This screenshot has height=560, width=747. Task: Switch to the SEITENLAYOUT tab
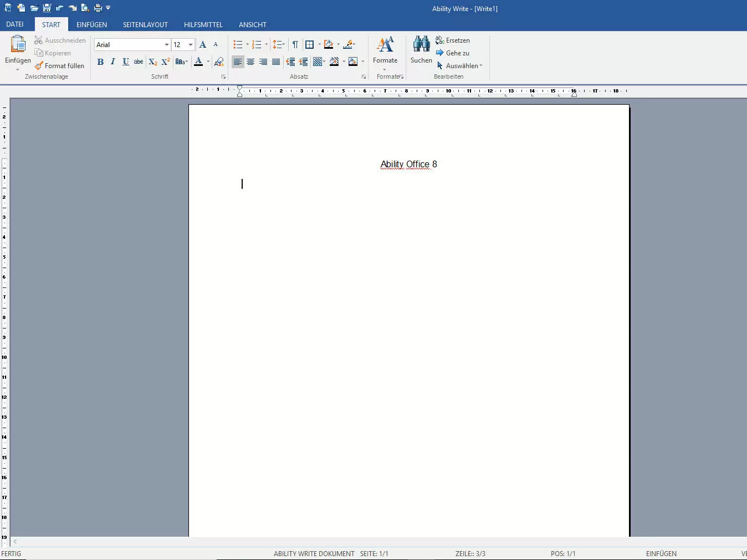pyautogui.click(x=145, y=24)
